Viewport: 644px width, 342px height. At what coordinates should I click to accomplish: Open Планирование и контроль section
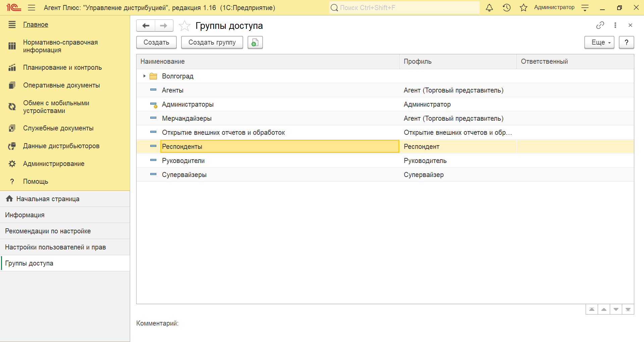coord(62,67)
